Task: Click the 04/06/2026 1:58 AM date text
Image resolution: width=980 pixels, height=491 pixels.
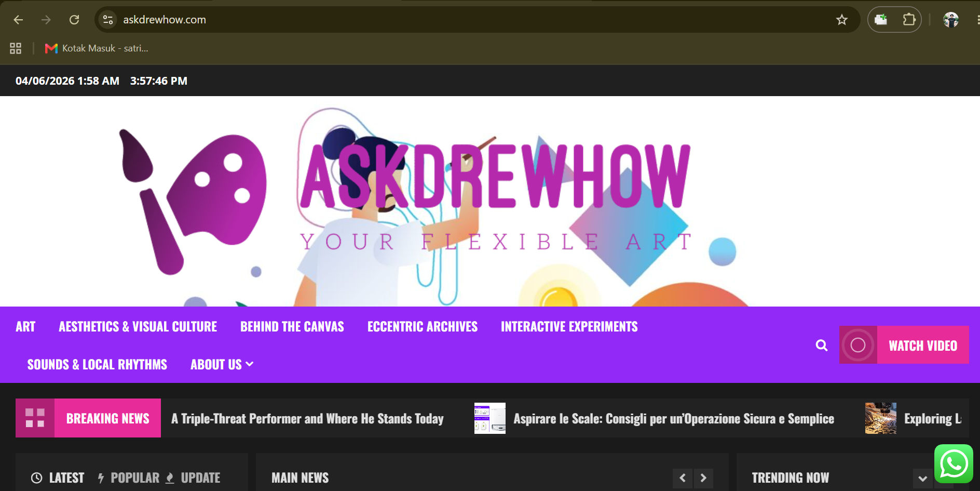Action: (x=67, y=81)
